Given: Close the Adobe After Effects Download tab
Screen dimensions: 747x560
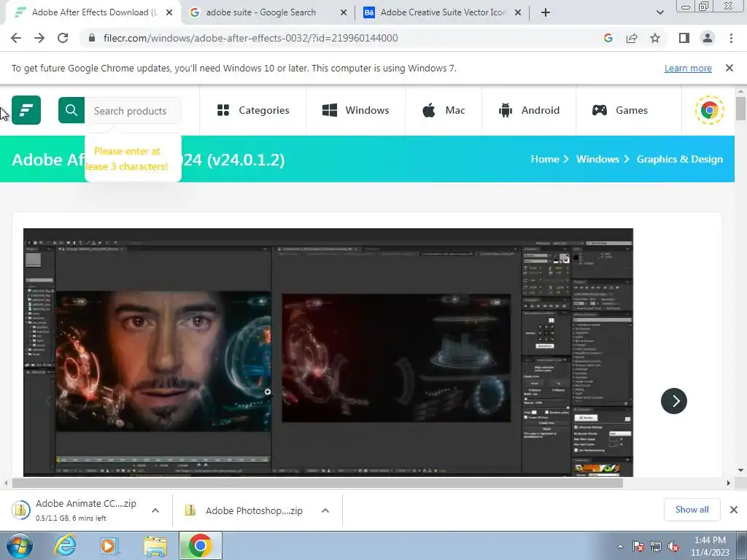Looking at the screenshot, I should pyautogui.click(x=169, y=12).
